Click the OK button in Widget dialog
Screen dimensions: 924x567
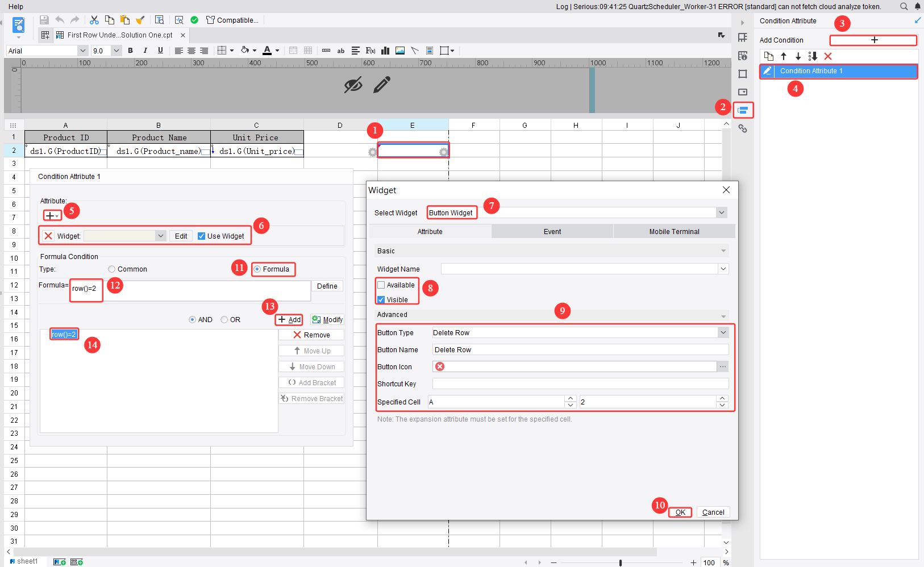pyautogui.click(x=680, y=512)
